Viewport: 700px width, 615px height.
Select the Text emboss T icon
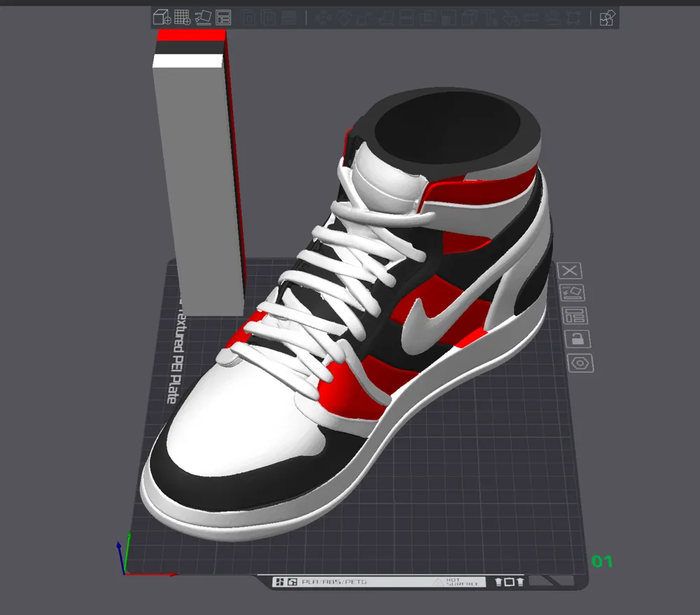(490, 18)
